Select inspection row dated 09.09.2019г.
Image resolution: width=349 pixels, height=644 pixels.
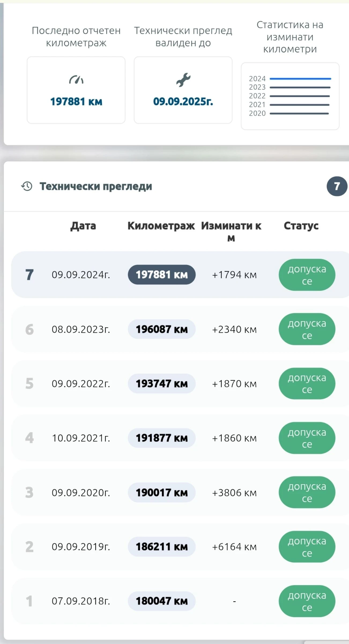tap(81, 547)
